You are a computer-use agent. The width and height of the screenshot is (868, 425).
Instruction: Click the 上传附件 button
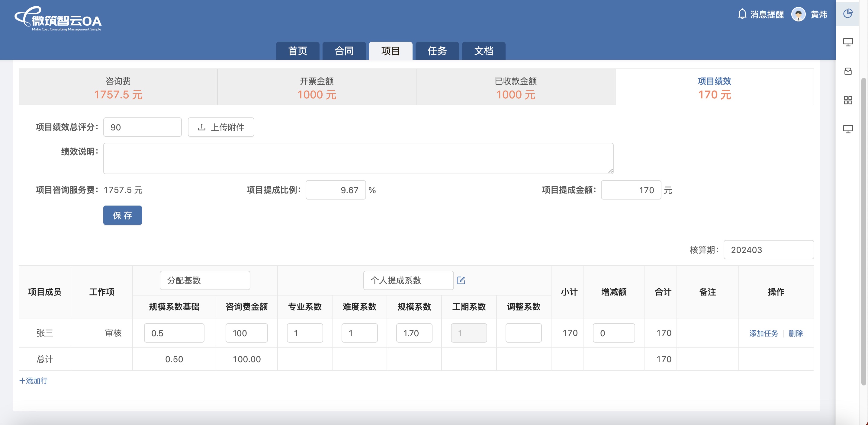(221, 127)
